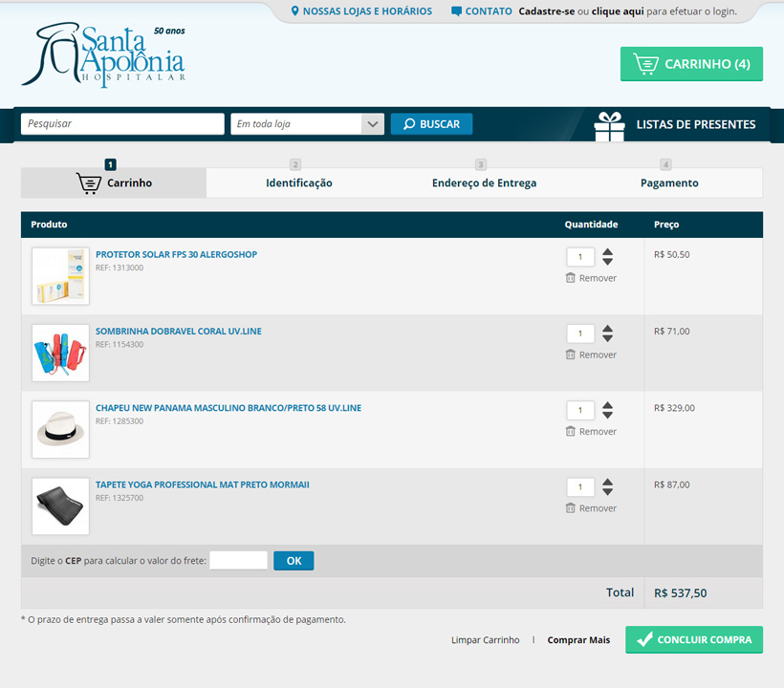
Task: Click Panama hat product thumbnail
Action: [60, 430]
